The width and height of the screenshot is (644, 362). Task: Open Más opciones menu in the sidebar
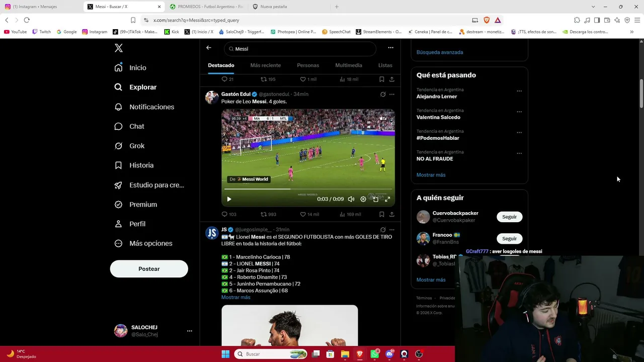pyautogui.click(x=143, y=243)
